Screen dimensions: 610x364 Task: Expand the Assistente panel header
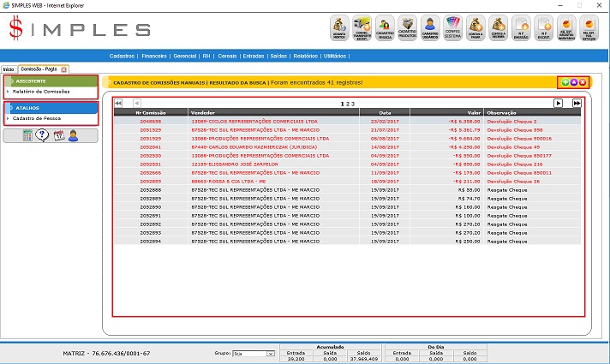click(51, 81)
